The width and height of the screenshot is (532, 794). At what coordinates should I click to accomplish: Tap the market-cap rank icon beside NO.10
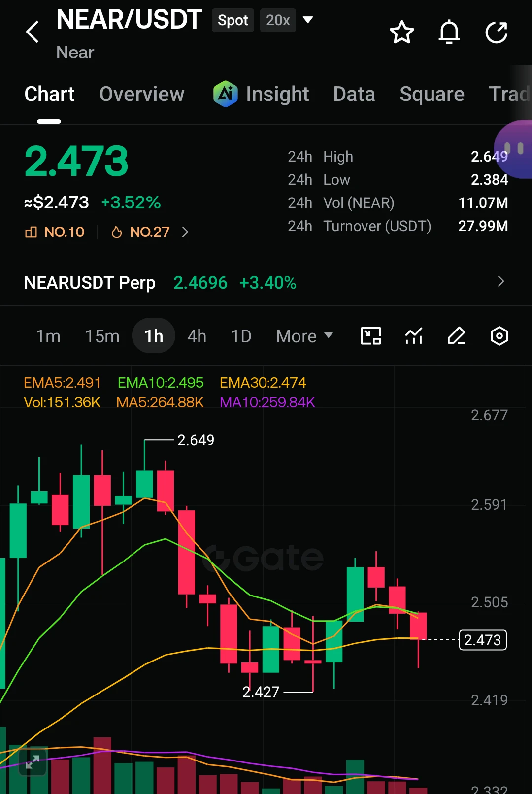point(31,232)
